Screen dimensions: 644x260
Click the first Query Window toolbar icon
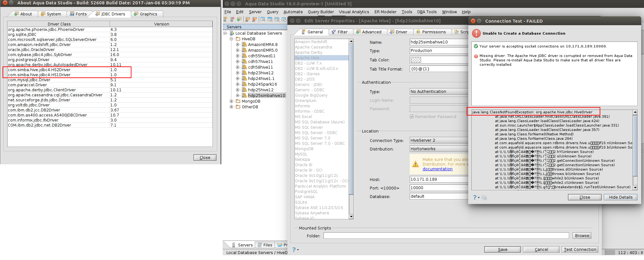click(x=263, y=20)
